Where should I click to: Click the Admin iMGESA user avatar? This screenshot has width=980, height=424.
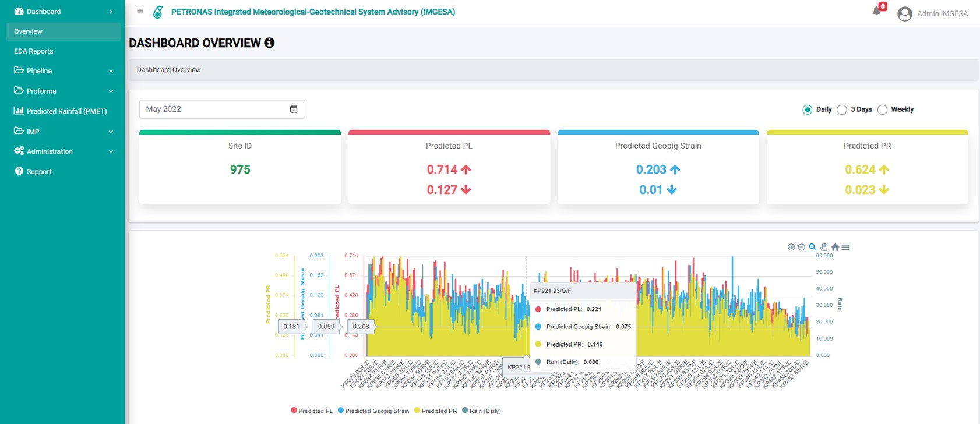(x=904, y=14)
